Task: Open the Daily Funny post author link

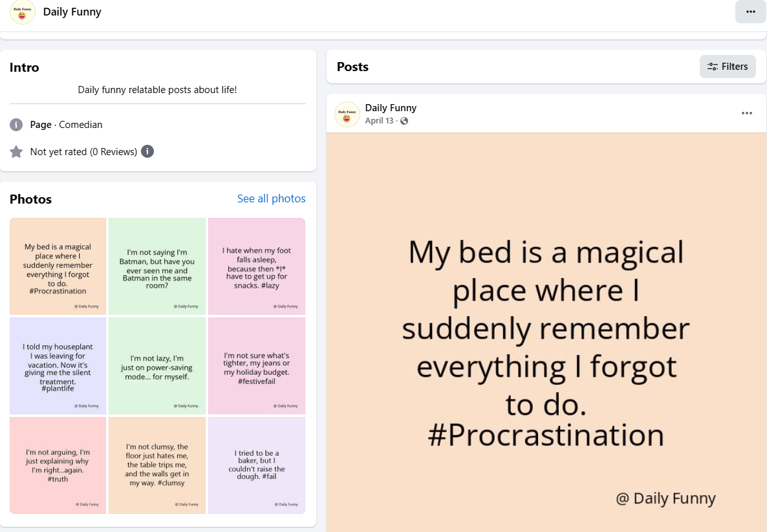Action: (x=391, y=108)
